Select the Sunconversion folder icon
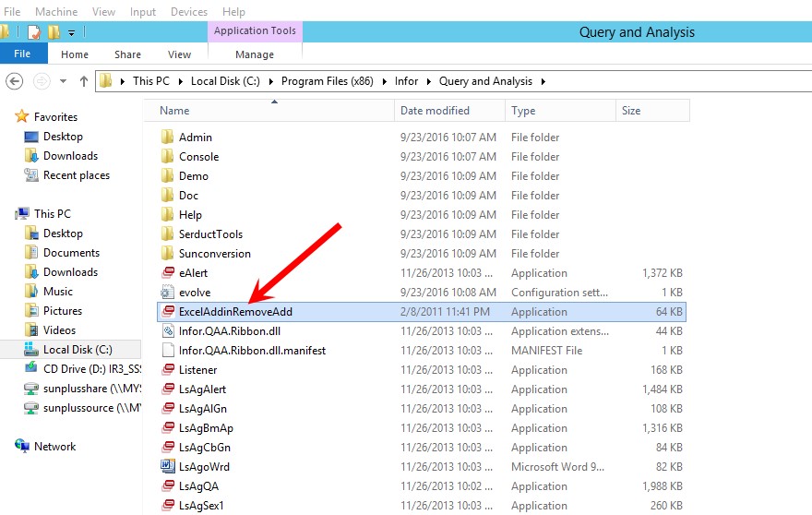The height and width of the screenshot is (515, 812). click(x=167, y=254)
